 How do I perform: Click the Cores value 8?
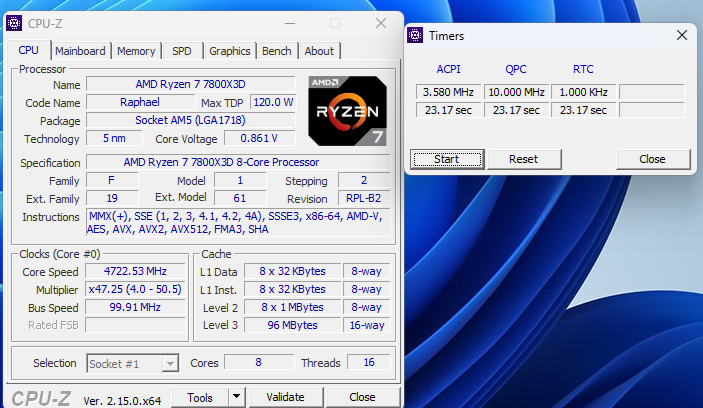point(259,362)
